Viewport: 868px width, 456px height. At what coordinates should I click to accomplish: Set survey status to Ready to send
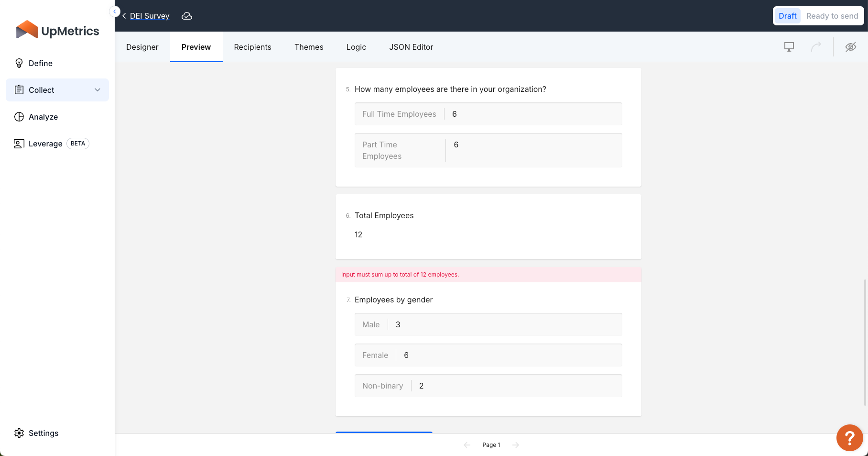pyautogui.click(x=832, y=16)
